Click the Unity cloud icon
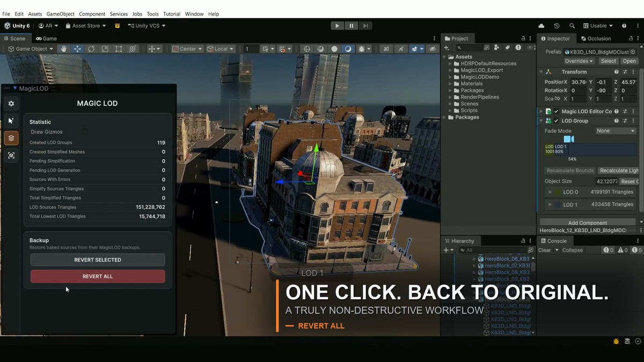This screenshot has height=362, width=644. point(541,26)
